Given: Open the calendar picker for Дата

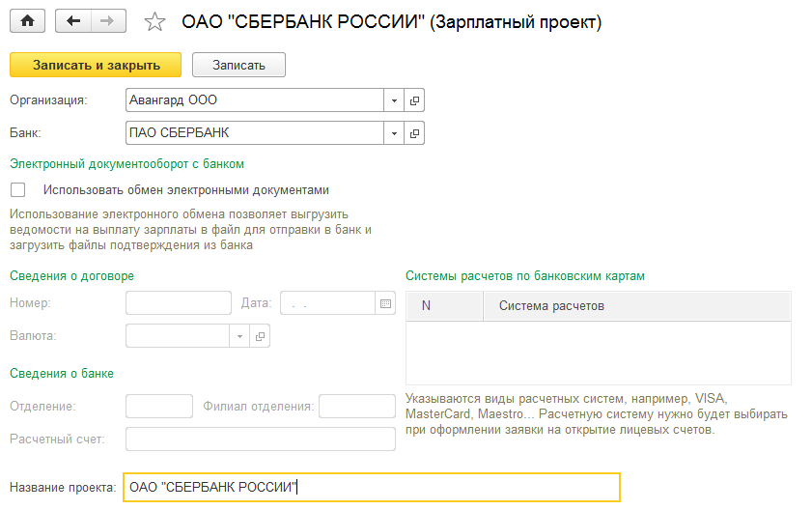Looking at the screenshot, I should [385, 303].
